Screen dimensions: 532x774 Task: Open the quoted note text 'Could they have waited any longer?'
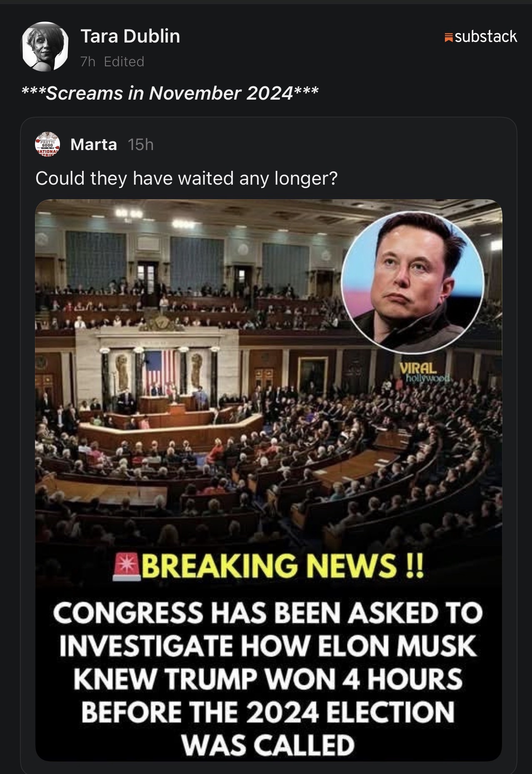pos(186,178)
